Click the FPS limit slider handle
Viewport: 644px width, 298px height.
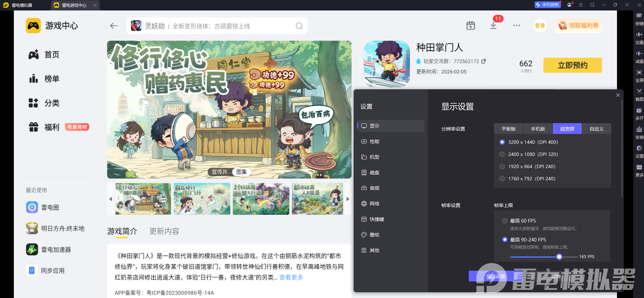[559, 257]
